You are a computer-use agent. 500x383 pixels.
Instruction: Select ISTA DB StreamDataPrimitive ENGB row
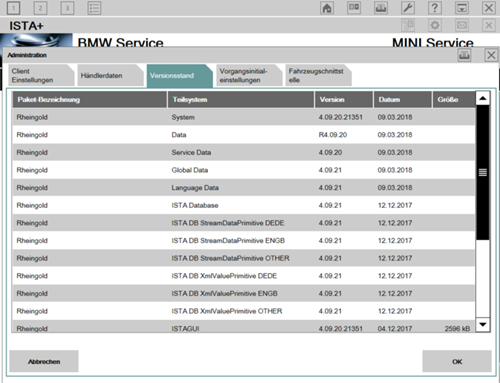244,241
